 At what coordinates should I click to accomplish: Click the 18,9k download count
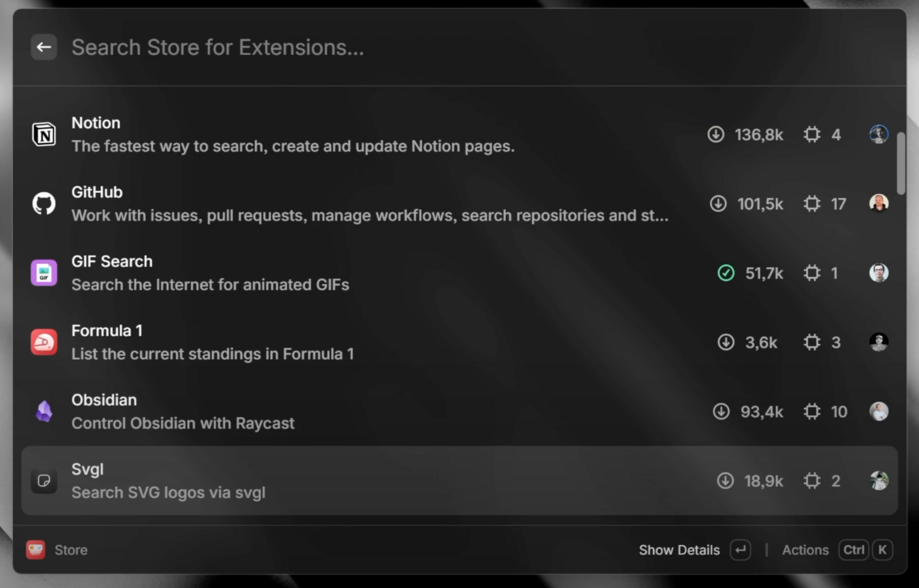coord(764,481)
